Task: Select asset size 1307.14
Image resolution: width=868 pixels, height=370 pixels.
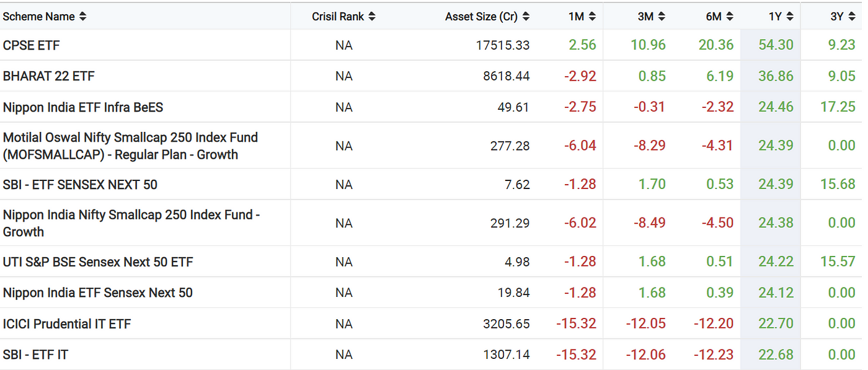Action: pos(507,355)
